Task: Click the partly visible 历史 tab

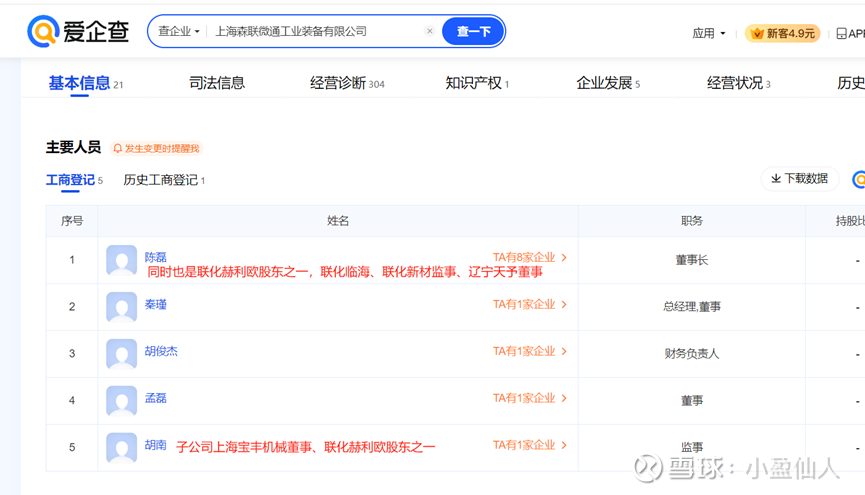Action: (x=851, y=83)
